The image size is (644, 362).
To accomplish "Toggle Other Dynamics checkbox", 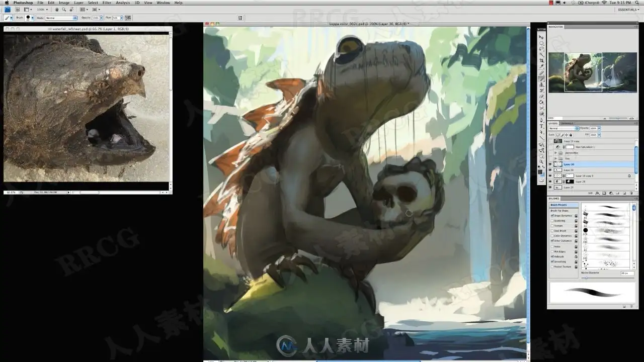I will 552,241.
